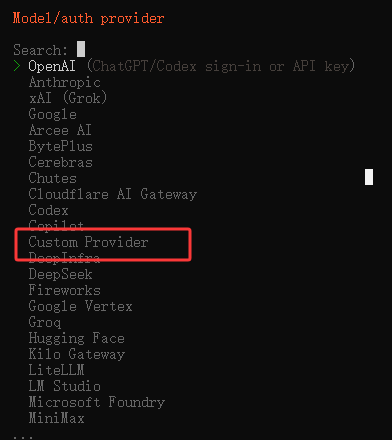The image size is (392, 440).
Task: Select DeepSeek provider
Action: (60, 274)
